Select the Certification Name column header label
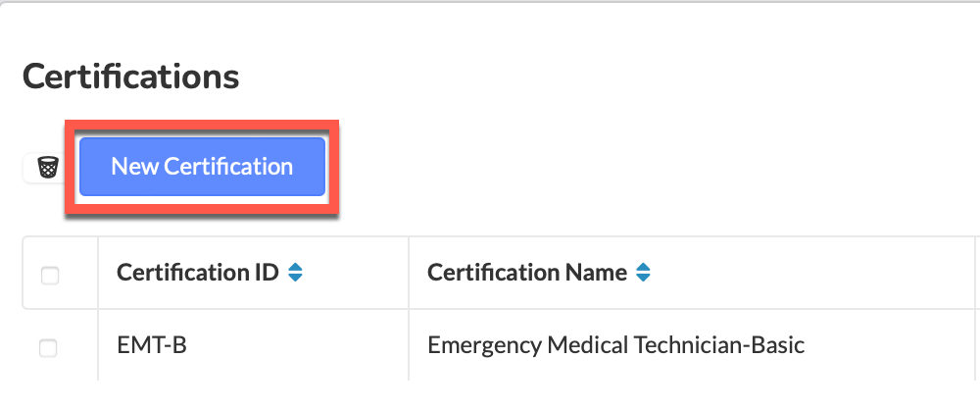The width and height of the screenshot is (980, 410). tap(527, 273)
